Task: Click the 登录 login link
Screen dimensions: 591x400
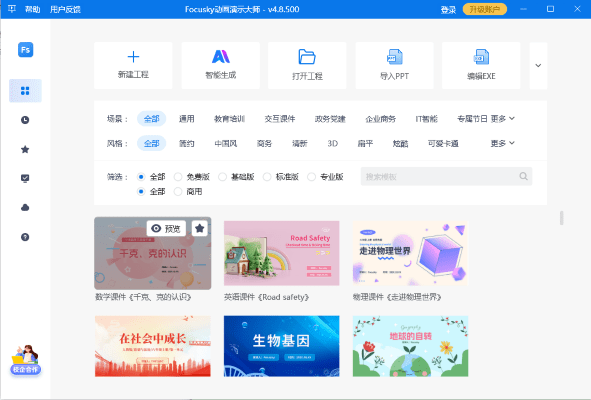Action: point(448,9)
